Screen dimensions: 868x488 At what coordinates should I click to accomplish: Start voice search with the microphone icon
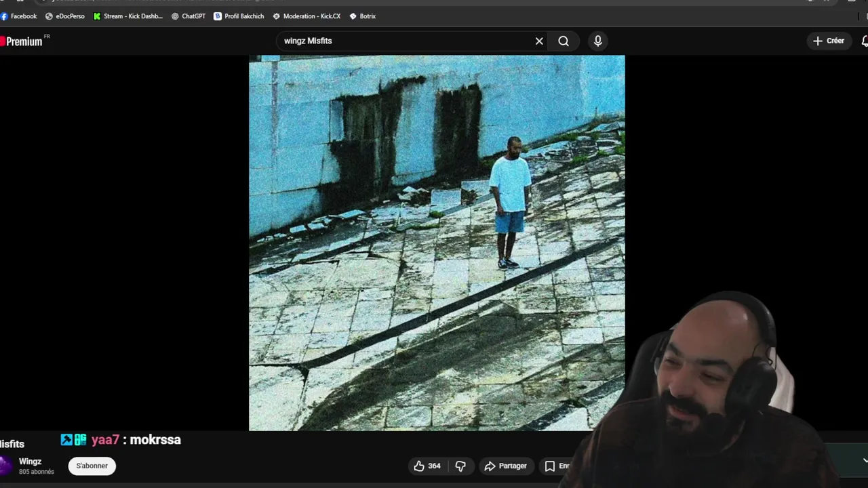[x=597, y=41]
